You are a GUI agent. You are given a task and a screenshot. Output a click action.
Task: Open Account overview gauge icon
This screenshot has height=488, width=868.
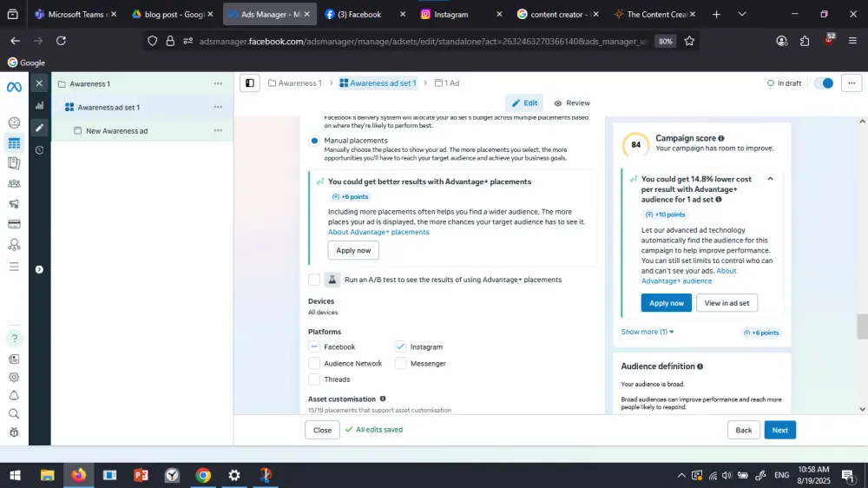[x=15, y=122]
